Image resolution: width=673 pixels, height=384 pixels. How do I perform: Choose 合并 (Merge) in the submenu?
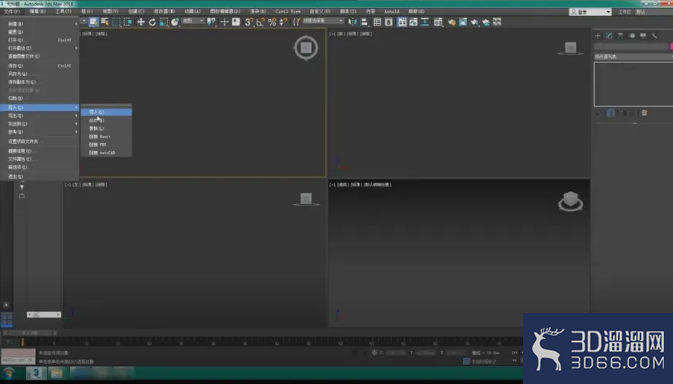click(x=106, y=120)
